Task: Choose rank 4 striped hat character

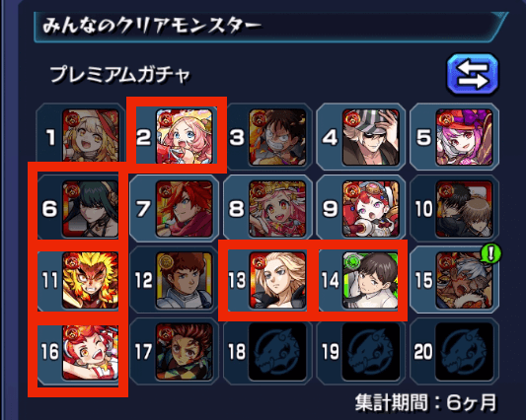Action: coord(371,137)
